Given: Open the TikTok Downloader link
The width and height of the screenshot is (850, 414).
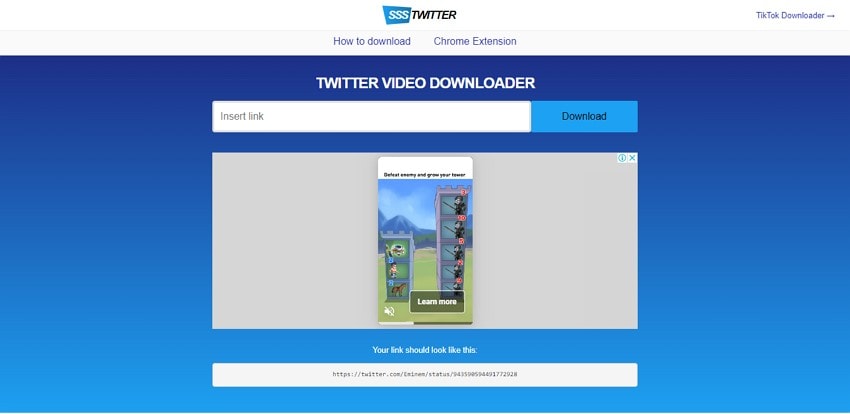Looking at the screenshot, I should 795,16.
